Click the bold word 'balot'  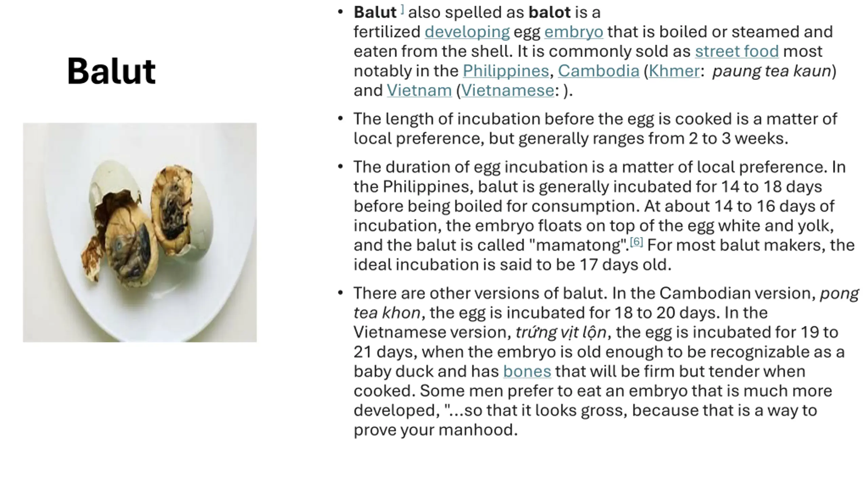(x=549, y=13)
